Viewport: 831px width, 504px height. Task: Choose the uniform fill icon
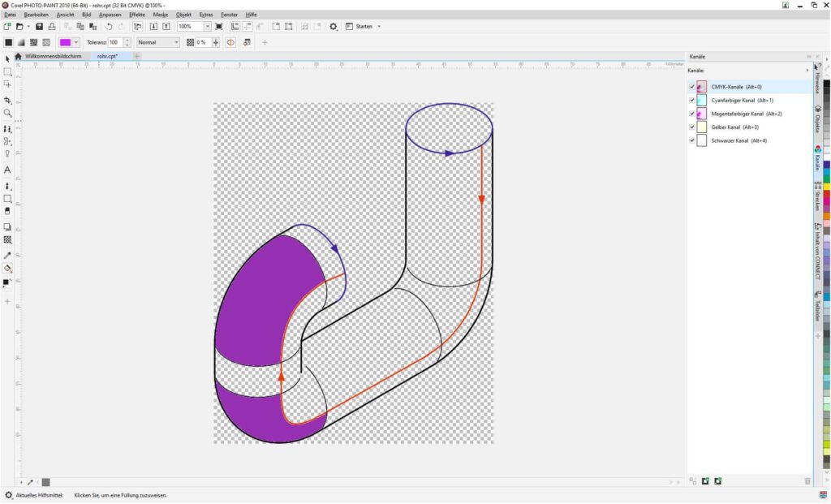(8, 42)
